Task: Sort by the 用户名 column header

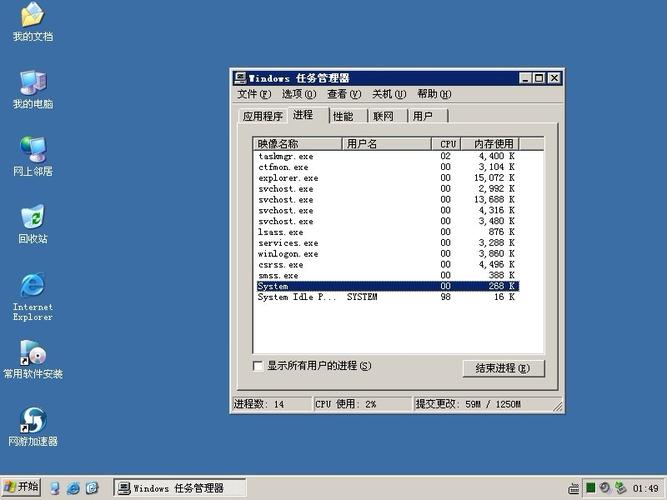Action: tap(387, 144)
